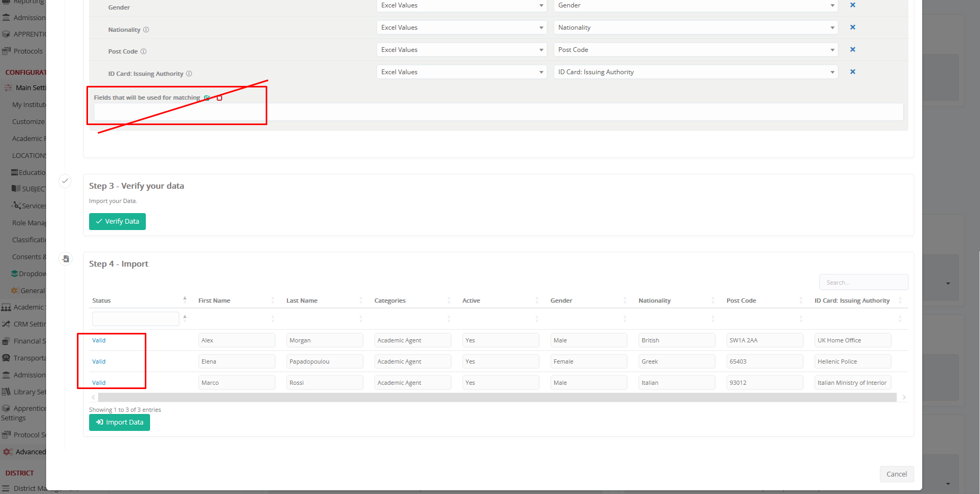This screenshot has height=494, width=980.
Task: Open Excel Values dropdown for Nationality
Action: [461, 28]
